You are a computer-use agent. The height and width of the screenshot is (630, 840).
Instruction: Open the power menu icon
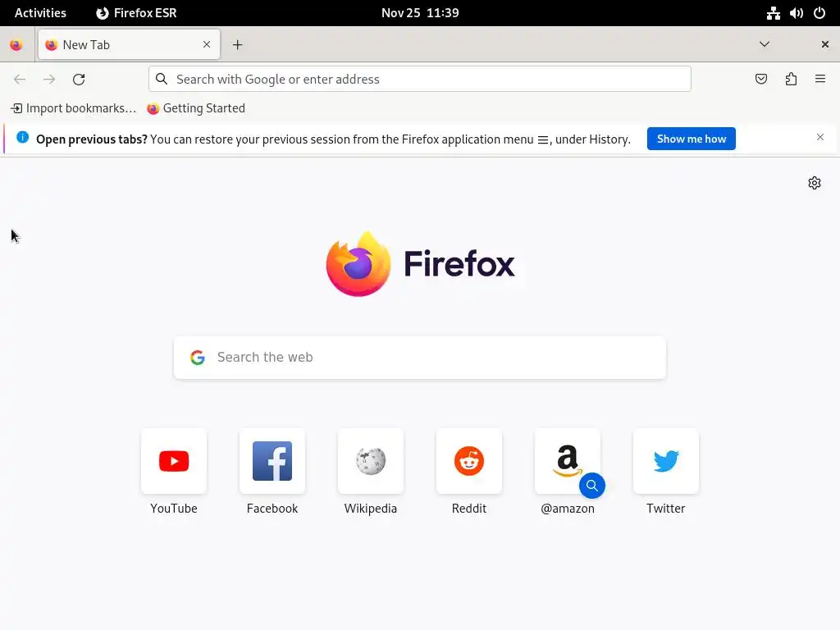819,13
